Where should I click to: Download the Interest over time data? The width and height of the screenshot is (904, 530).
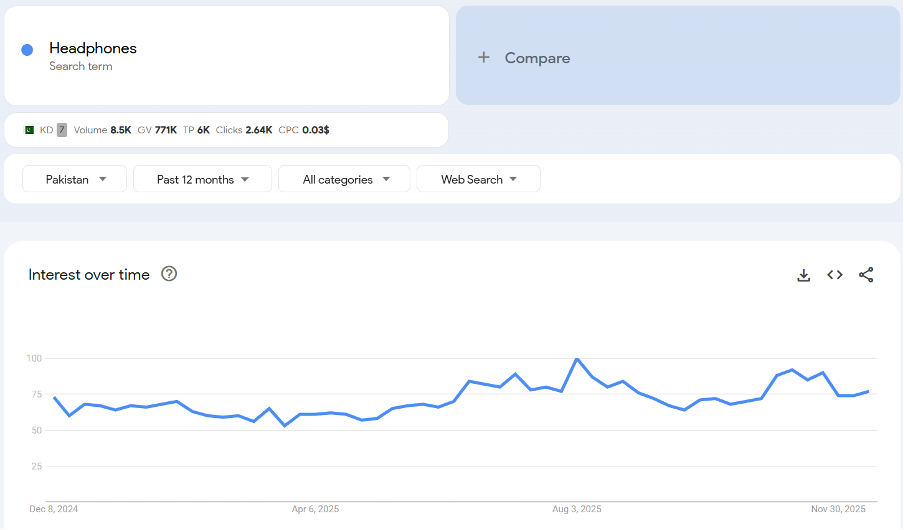click(x=803, y=275)
